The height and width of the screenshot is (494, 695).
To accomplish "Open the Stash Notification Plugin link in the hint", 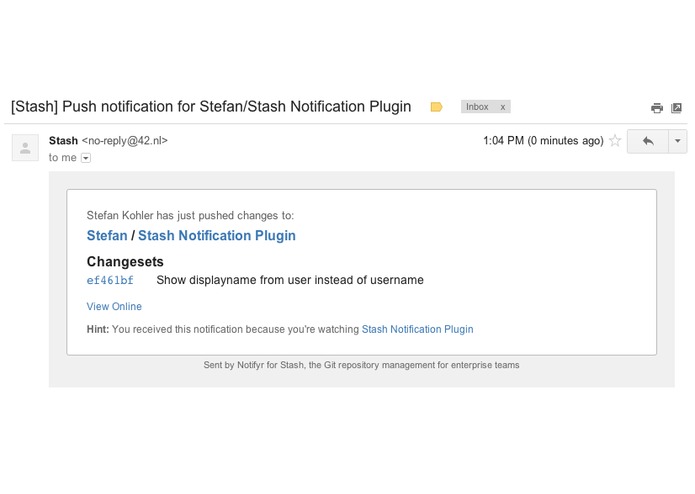I will point(417,329).
